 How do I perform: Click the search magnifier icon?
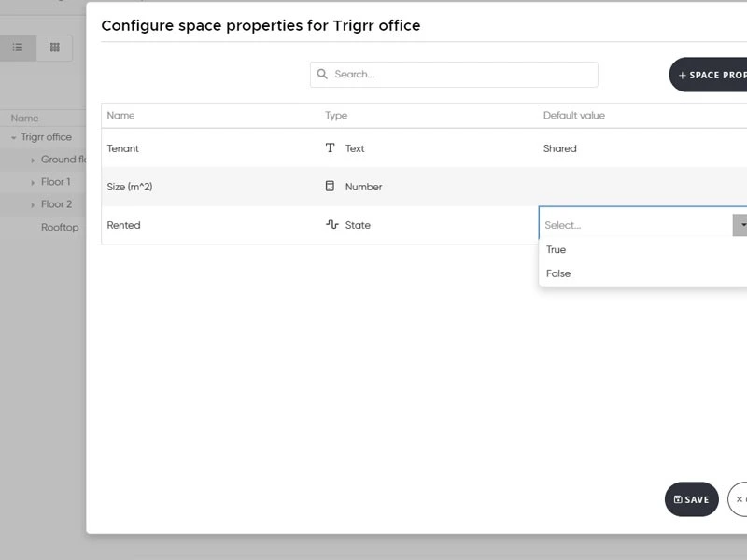(322, 75)
